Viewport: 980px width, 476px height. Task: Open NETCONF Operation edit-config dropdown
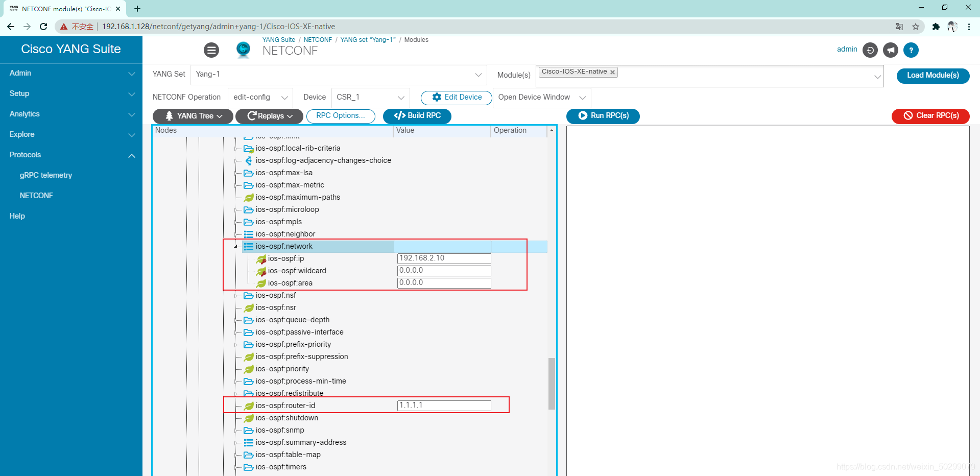pos(260,98)
